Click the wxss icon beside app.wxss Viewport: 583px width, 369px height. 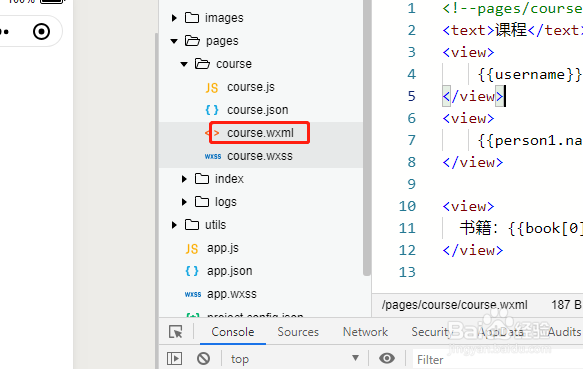tap(193, 295)
